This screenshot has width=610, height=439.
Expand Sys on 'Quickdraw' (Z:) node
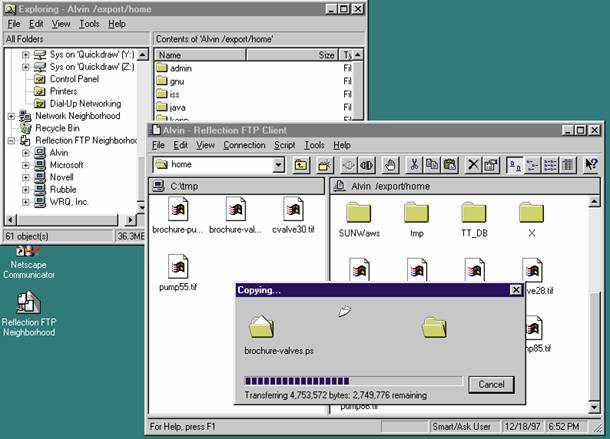pos(25,67)
